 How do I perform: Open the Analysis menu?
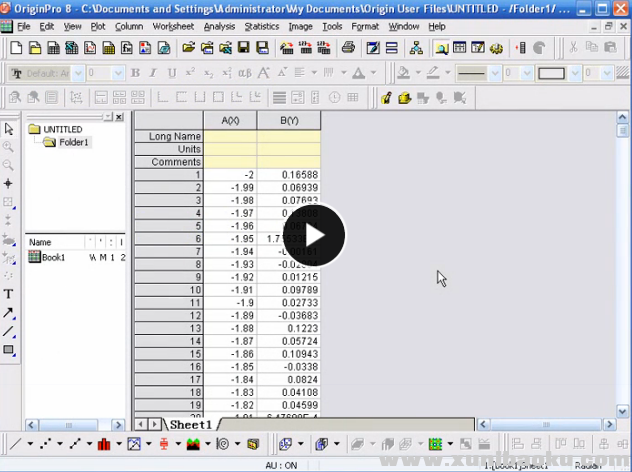(219, 26)
